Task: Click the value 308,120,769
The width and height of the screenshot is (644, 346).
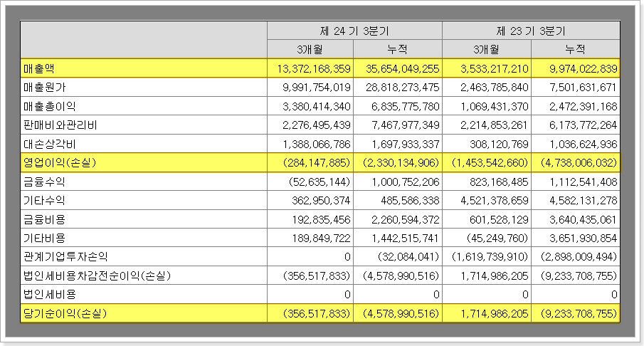Action: pos(499,145)
